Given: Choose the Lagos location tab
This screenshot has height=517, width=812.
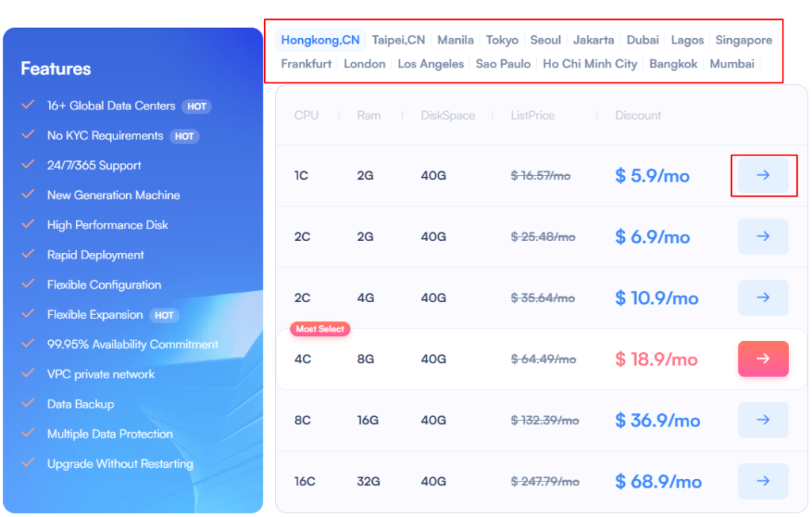Looking at the screenshot, I should [688, 40].
